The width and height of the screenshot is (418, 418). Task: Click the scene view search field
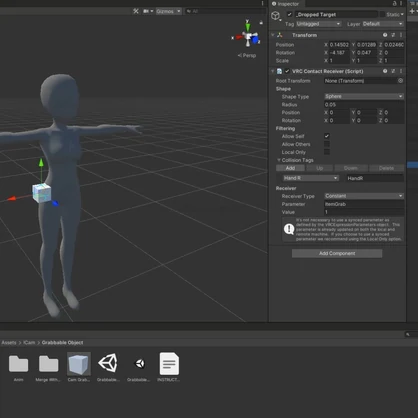tap(225, 11)
